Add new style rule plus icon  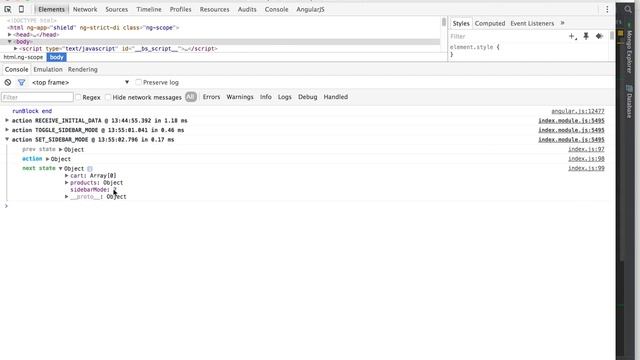[x=573, y=36]
